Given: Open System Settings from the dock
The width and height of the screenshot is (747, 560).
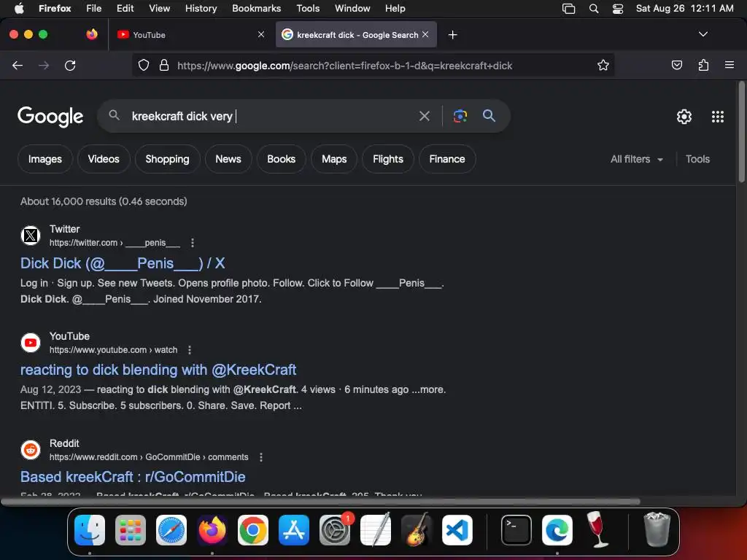Looking at the screenshot, I should [x=335, y=529].
